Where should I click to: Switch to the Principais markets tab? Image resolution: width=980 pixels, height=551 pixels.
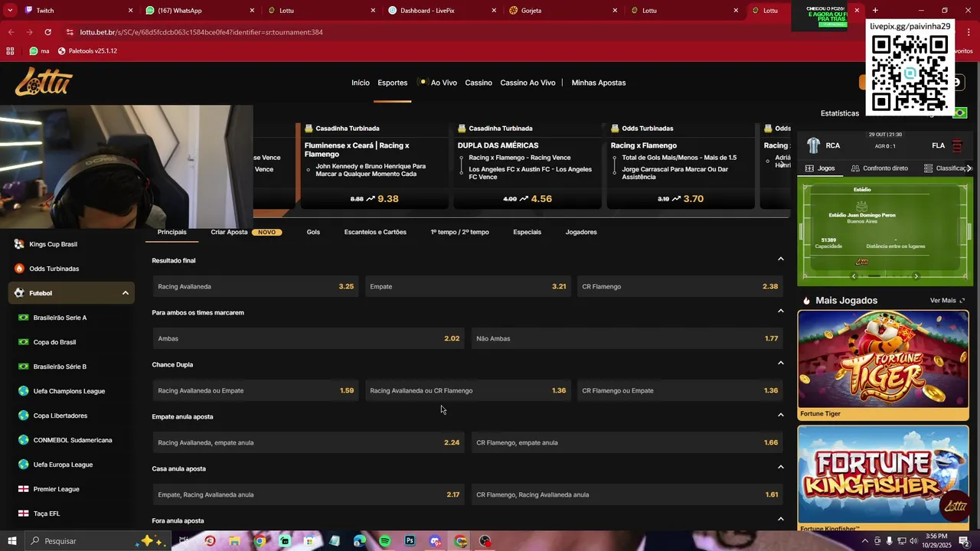(x=172, y=232)
